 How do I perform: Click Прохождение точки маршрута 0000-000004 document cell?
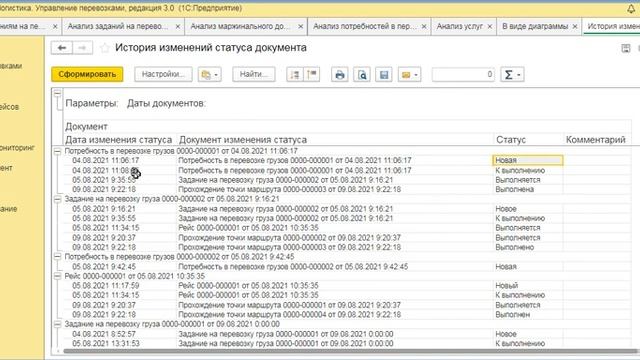(x=289, y=315)
